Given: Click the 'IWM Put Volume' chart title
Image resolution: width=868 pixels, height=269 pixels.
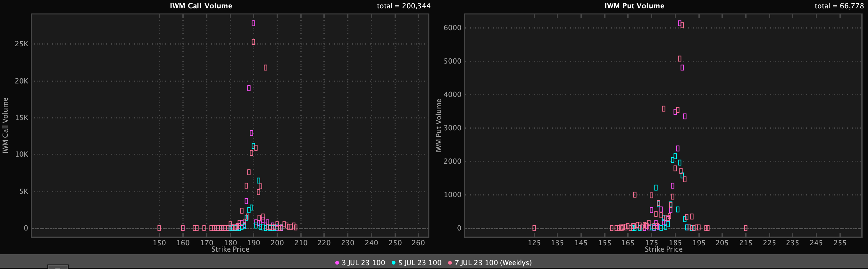Looking at the screenshot, I should tap(634, 6).
